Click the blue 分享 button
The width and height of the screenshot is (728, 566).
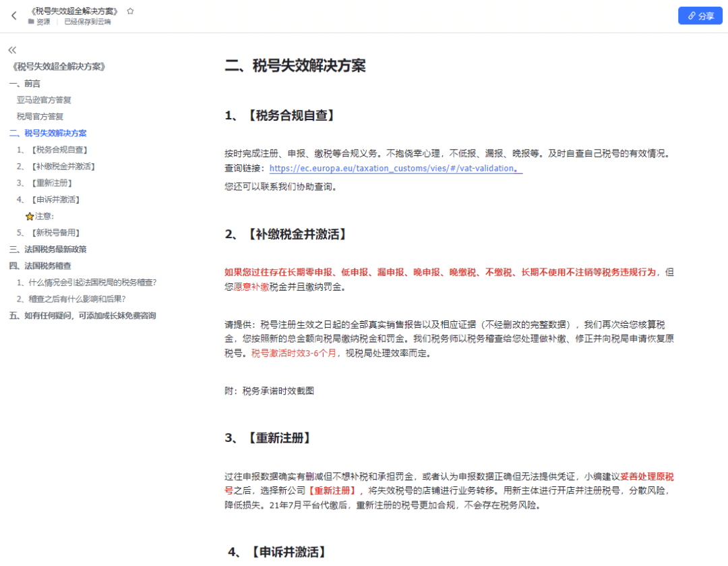700,16
